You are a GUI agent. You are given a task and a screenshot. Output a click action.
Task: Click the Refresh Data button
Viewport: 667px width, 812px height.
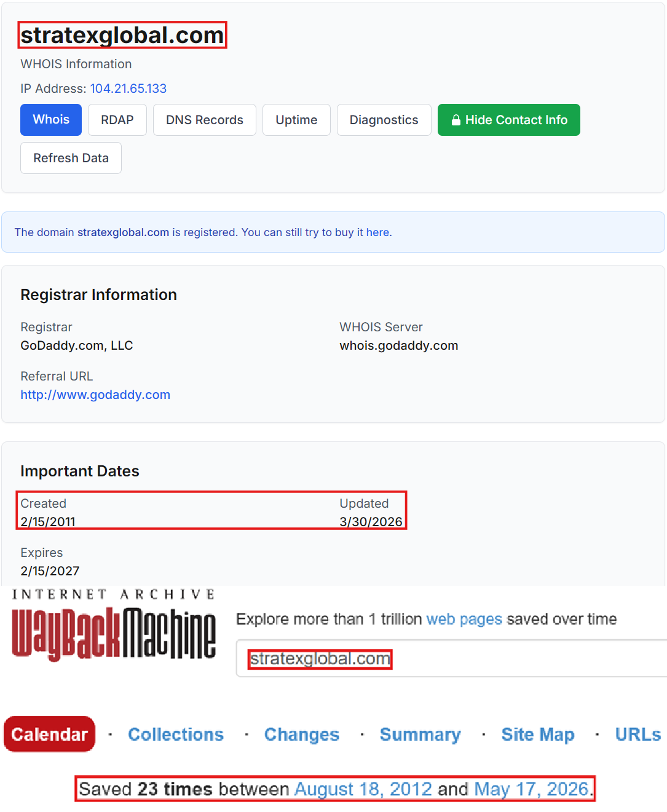click(x=71, y=158)
